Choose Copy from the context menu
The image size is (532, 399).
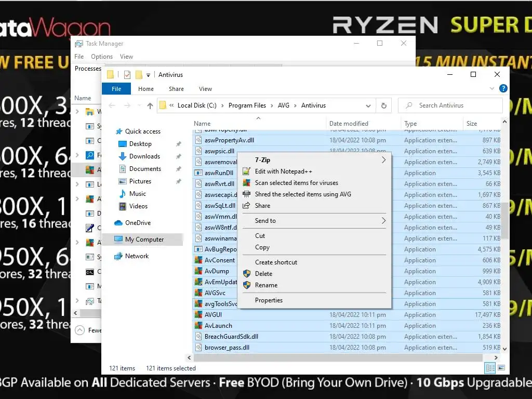(314, 247)
